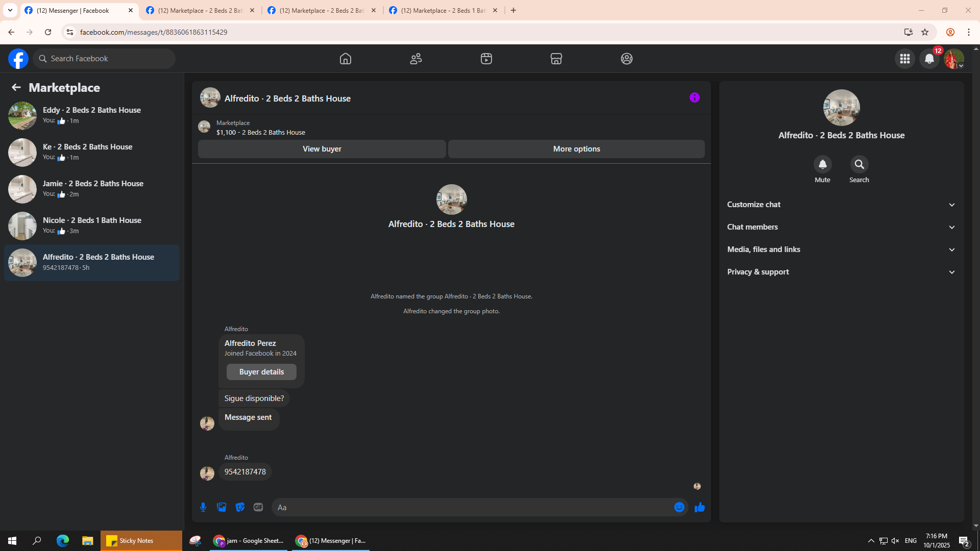980x551 pixels.
Task: Toggle conversation information purple info icon
Action: click(x=695, y=97)
